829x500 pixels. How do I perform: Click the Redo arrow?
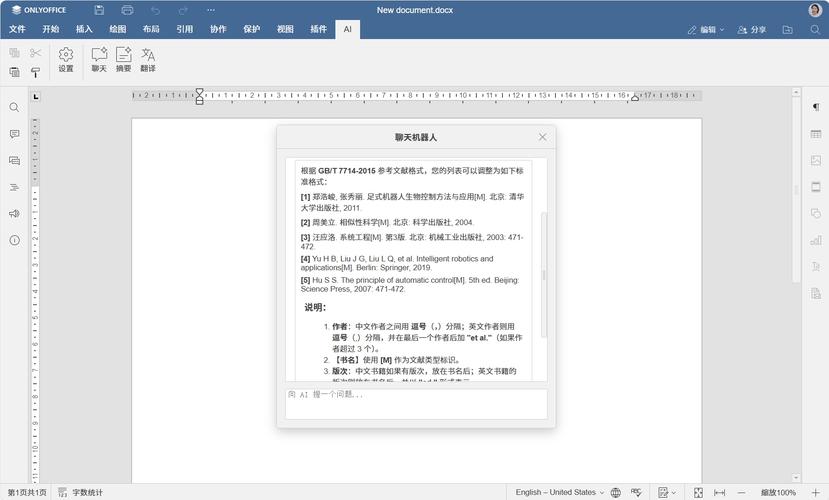pos(183,10)
